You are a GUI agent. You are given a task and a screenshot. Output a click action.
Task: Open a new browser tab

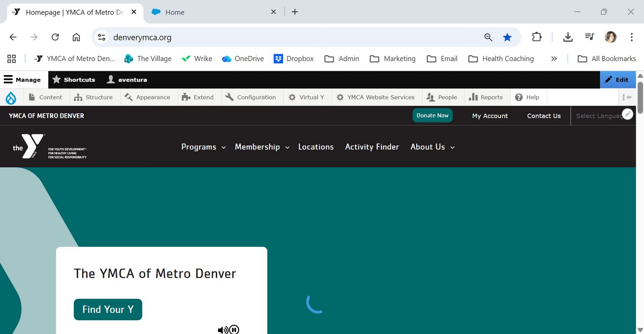tap(295, 12)
